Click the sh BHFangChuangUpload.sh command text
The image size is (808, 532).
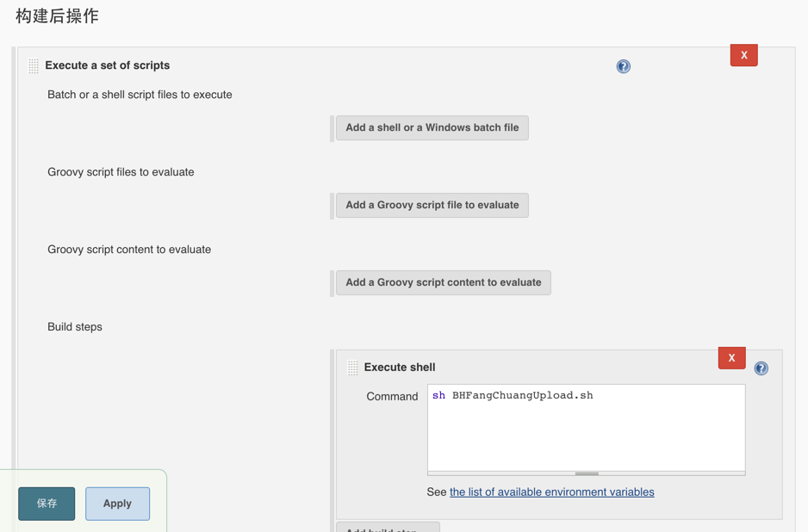click(513, 396)
